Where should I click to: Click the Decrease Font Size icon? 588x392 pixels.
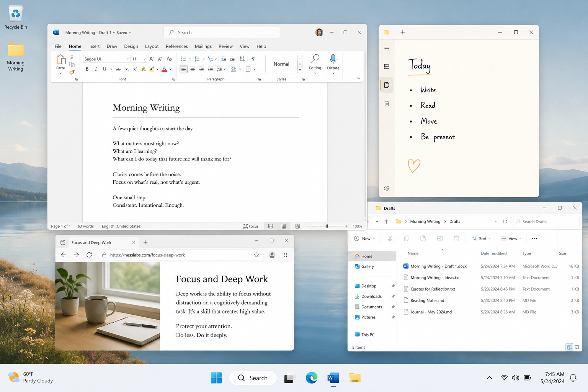(160, 59)
